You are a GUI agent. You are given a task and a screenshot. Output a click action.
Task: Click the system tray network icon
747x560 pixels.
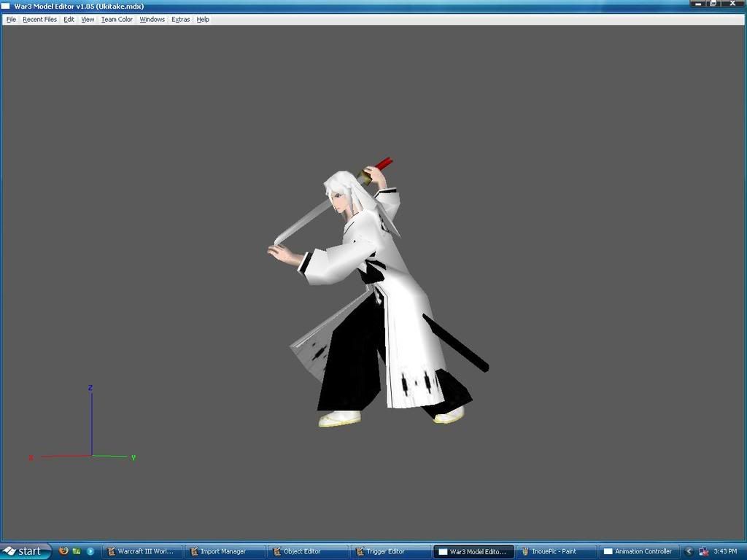point(703,551)
